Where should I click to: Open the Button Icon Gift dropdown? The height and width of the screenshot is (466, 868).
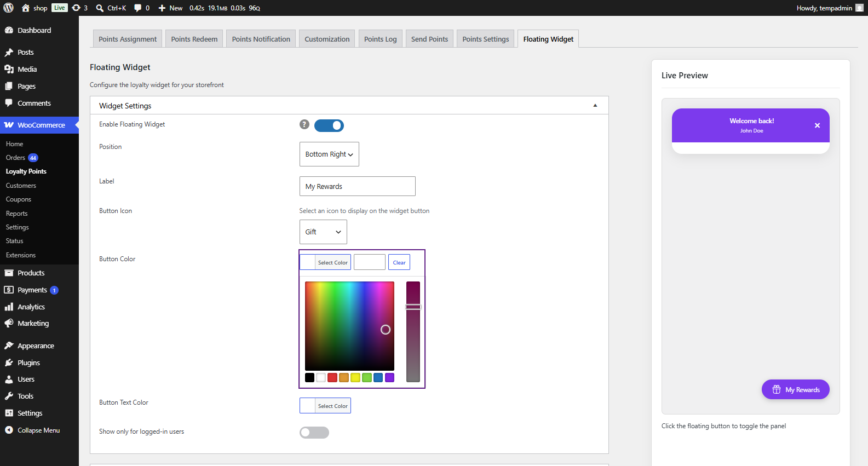pyautogui.click(x=323, y=232)
